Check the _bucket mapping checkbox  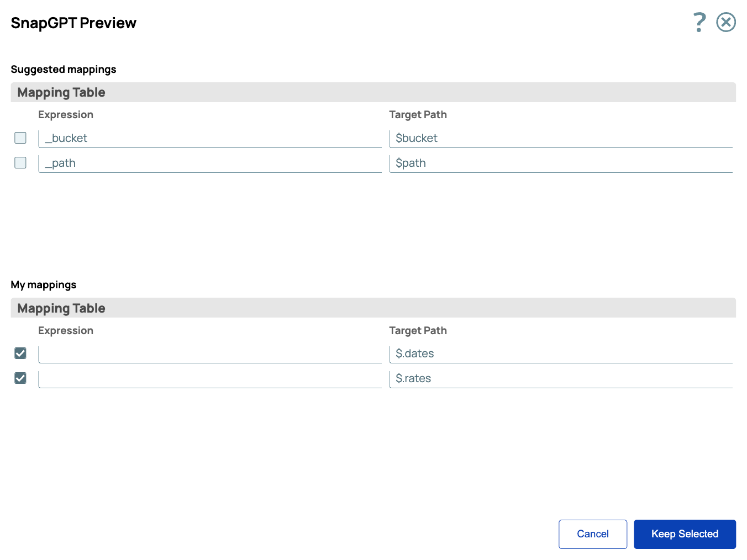tap(20, 138)
